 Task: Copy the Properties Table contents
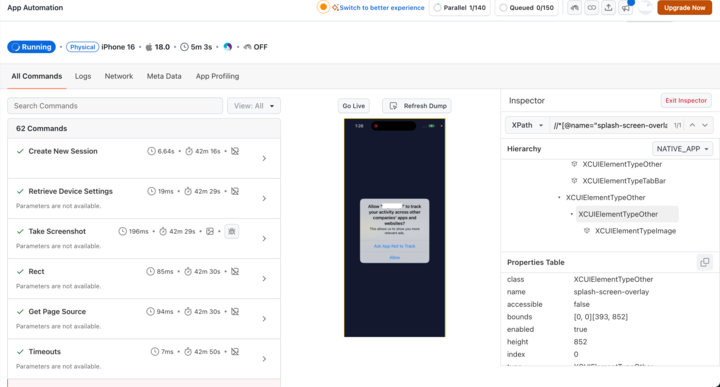tap(704, 262)
